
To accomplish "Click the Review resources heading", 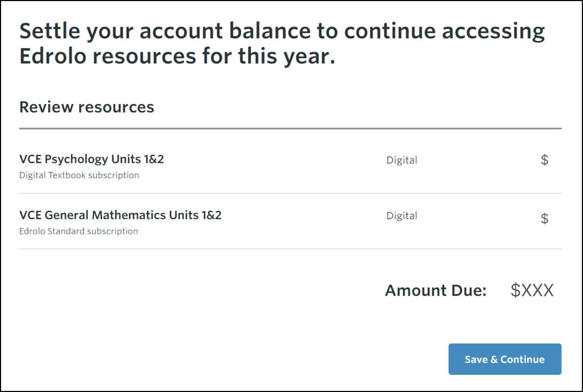I will [x=86, y=107].
